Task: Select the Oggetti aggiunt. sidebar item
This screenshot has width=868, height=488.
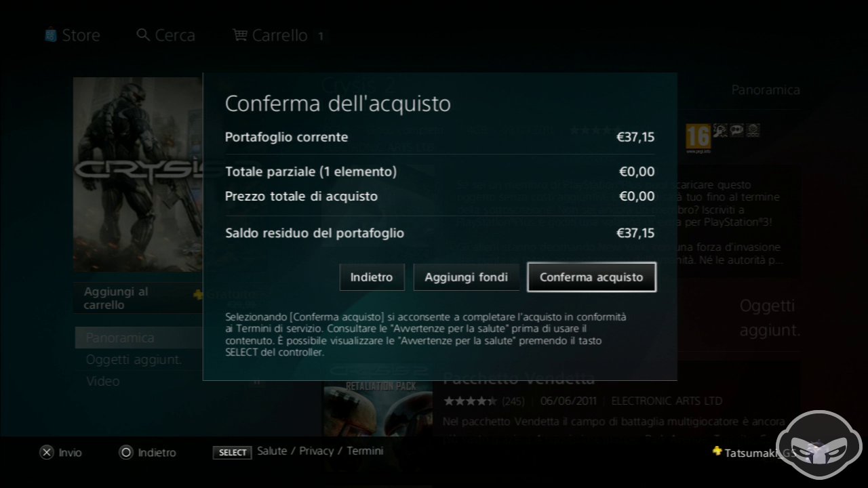Action: click(134, 360)
